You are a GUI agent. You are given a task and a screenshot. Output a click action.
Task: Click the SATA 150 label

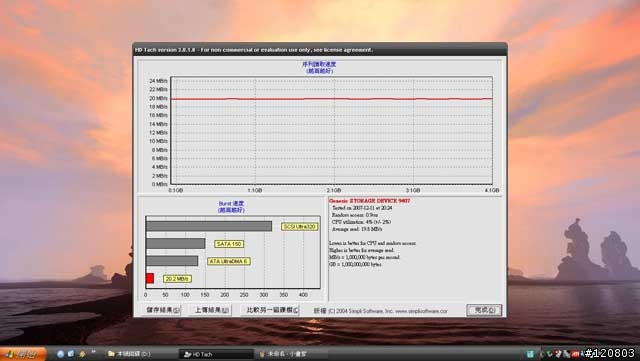(229, 244)
